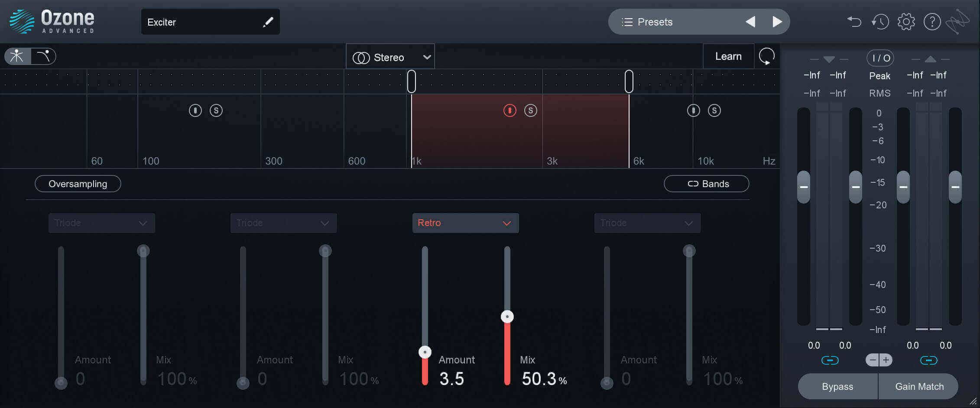Click the undo arrow icon
The height and width of the screenshot is (408, 980).
(854, 21)
